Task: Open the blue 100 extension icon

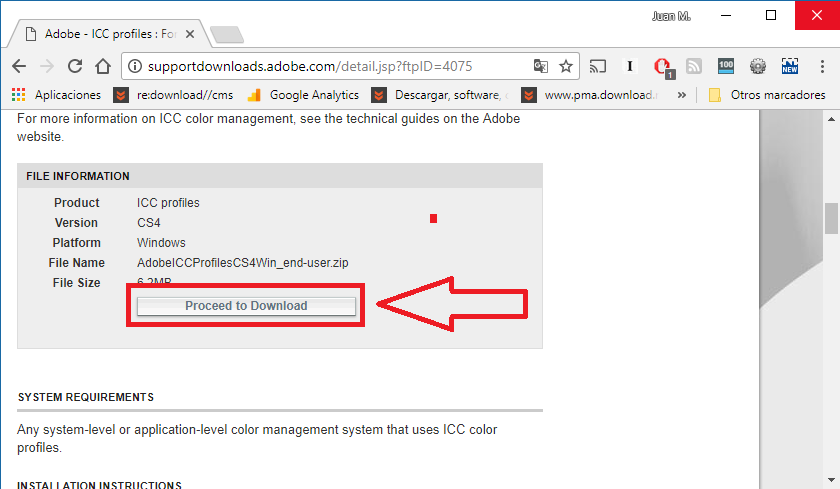Action: (x=726, y=66)
